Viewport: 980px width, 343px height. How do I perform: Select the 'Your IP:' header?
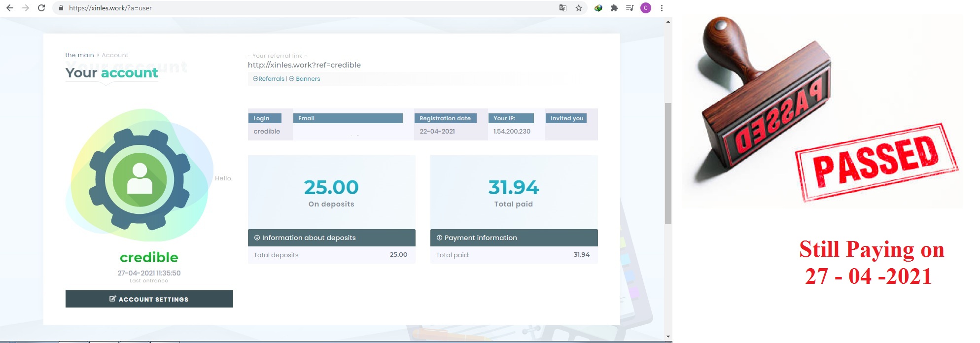[x=511, y=118]
